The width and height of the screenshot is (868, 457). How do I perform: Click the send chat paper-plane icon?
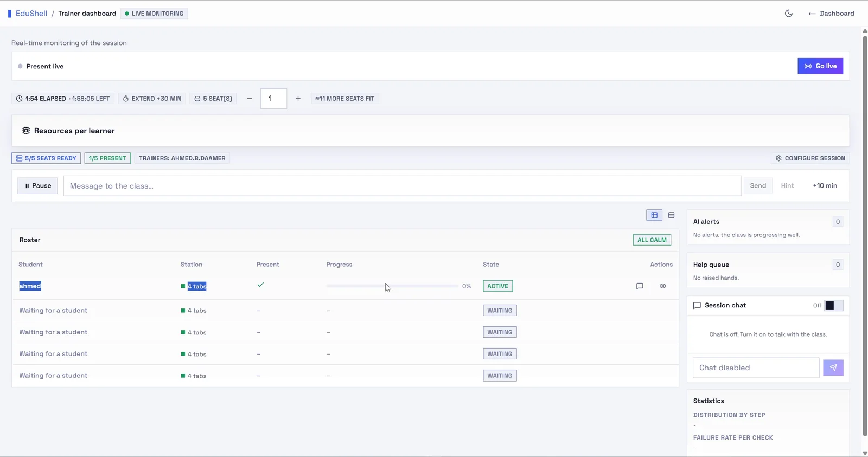[x=833, y=368]
